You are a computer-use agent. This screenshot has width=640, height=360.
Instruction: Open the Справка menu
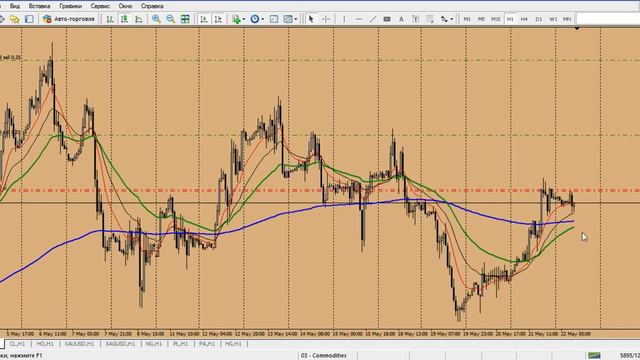152,6
